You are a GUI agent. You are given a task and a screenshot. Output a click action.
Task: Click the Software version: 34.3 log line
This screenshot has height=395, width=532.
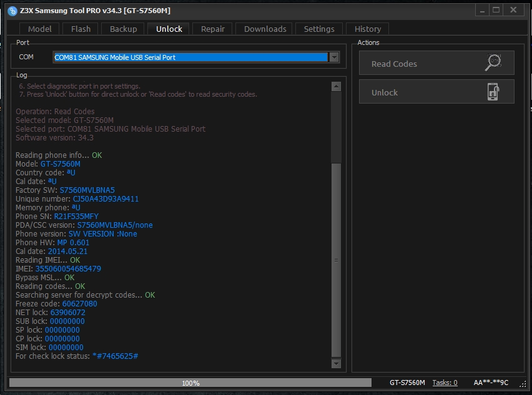[54, 138]
